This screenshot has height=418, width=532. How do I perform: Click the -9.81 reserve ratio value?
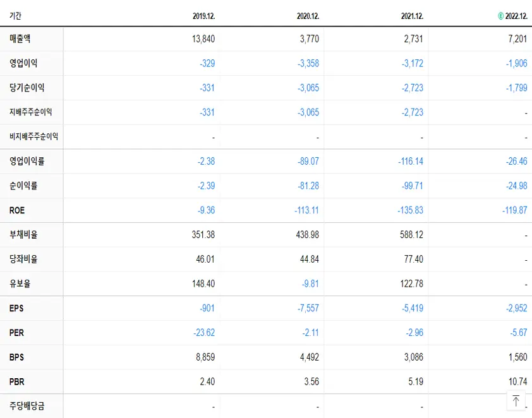(x=310, y=284)
